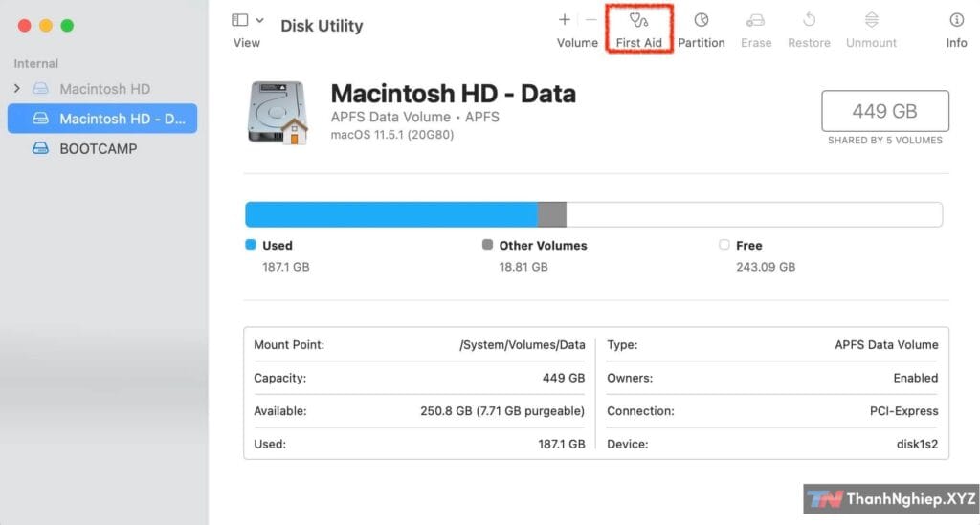Click the gray Other Volumes bar segment
Viewport: 980px width, 525px height.
click(552, 214)
